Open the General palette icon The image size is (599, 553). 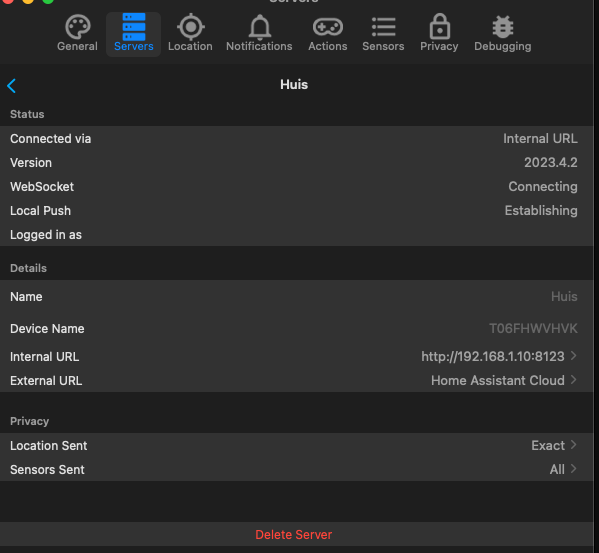pos(78,26)
